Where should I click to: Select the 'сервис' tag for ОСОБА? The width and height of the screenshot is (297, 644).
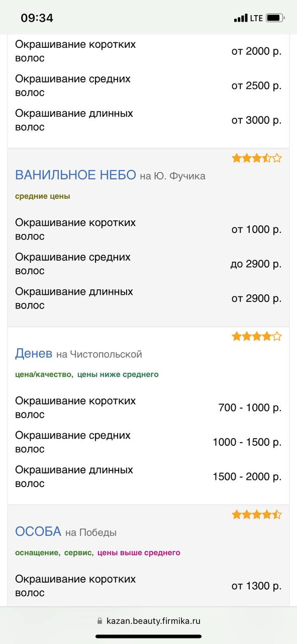pos(79,552)
